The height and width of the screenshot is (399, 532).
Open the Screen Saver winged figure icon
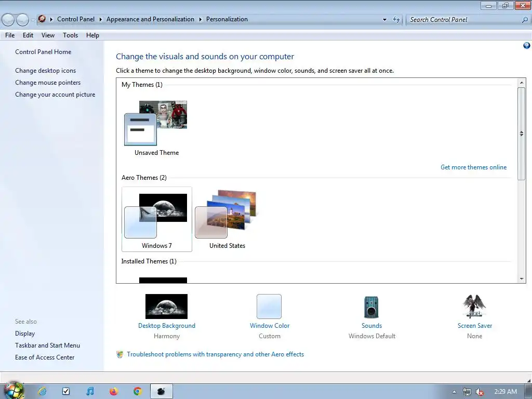click(x=474, y=307)
